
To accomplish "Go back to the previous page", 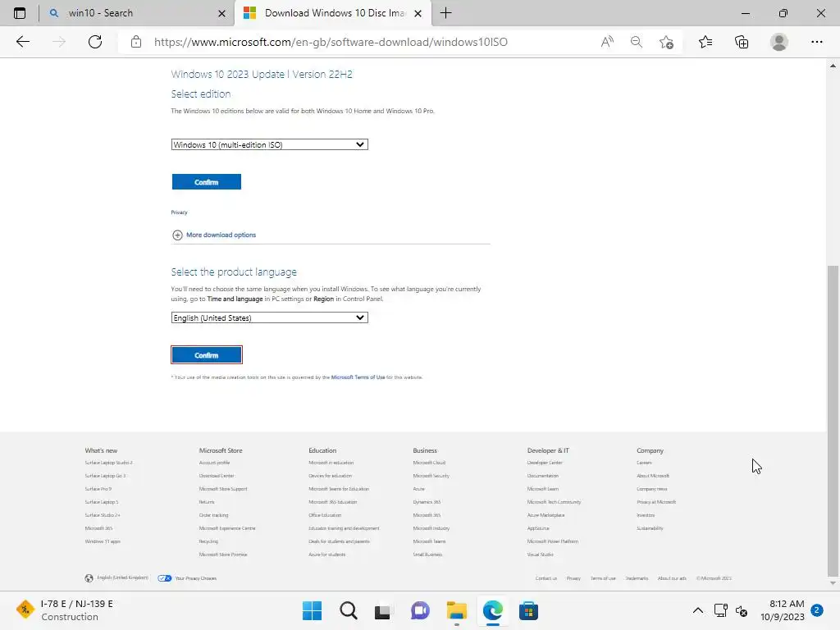I will (x=22, y=42).
